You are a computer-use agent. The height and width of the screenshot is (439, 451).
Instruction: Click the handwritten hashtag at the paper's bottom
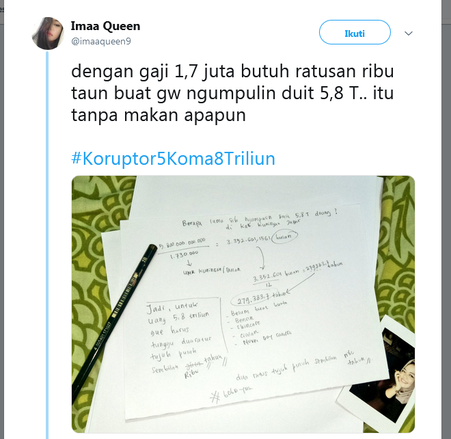(x=231, y=393)
